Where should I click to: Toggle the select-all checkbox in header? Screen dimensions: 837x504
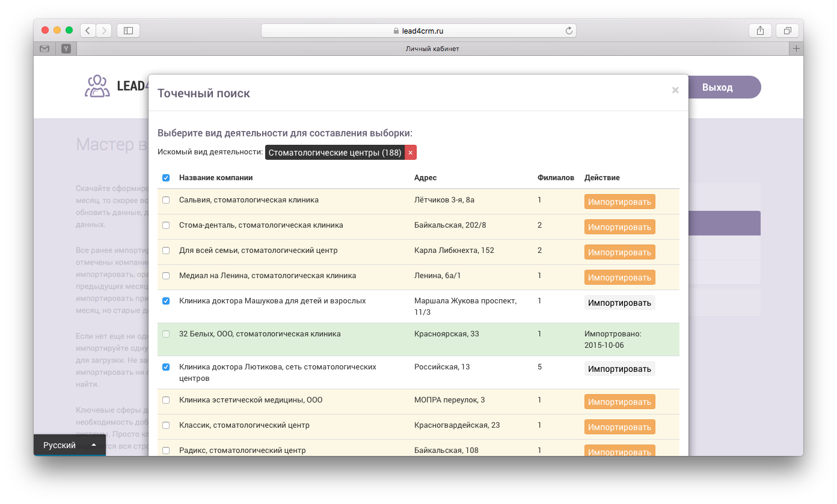point(166,178)
